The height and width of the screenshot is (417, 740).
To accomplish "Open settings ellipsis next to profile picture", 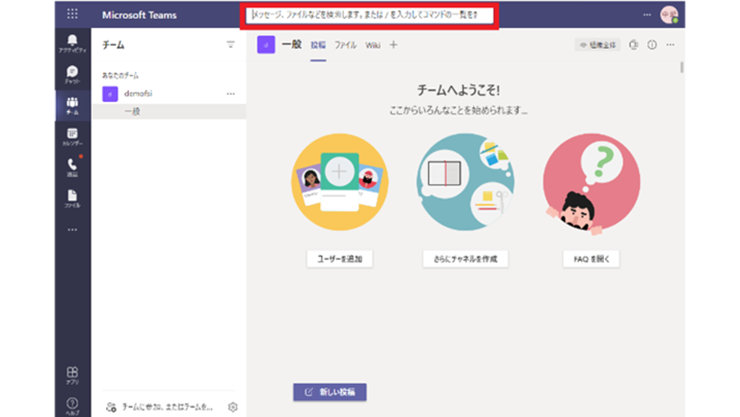I will (647, 15).
